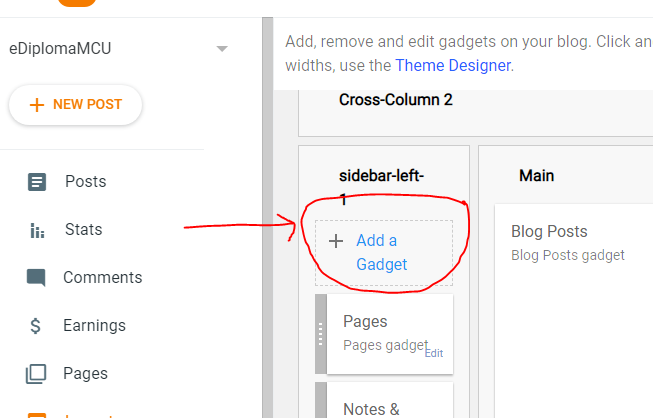Open the Posts menu item
Viewport: 653px width, 418px height.
(x=85, y=182)
